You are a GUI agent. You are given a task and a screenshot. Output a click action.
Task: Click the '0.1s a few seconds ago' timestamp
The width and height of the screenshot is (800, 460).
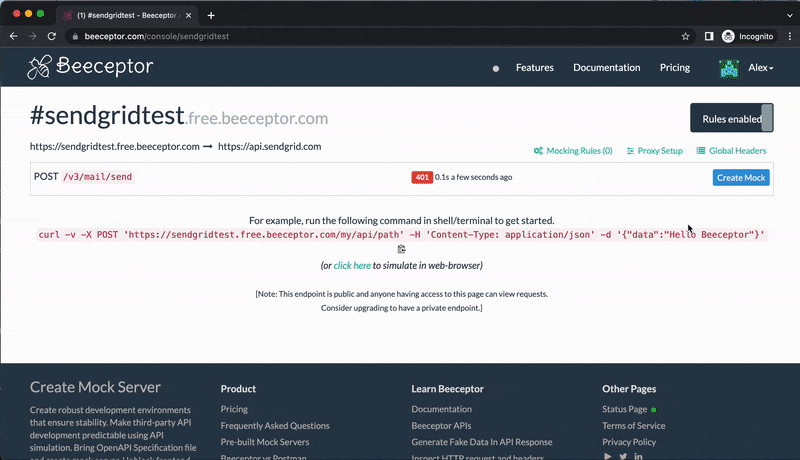[x=473, y=177]
